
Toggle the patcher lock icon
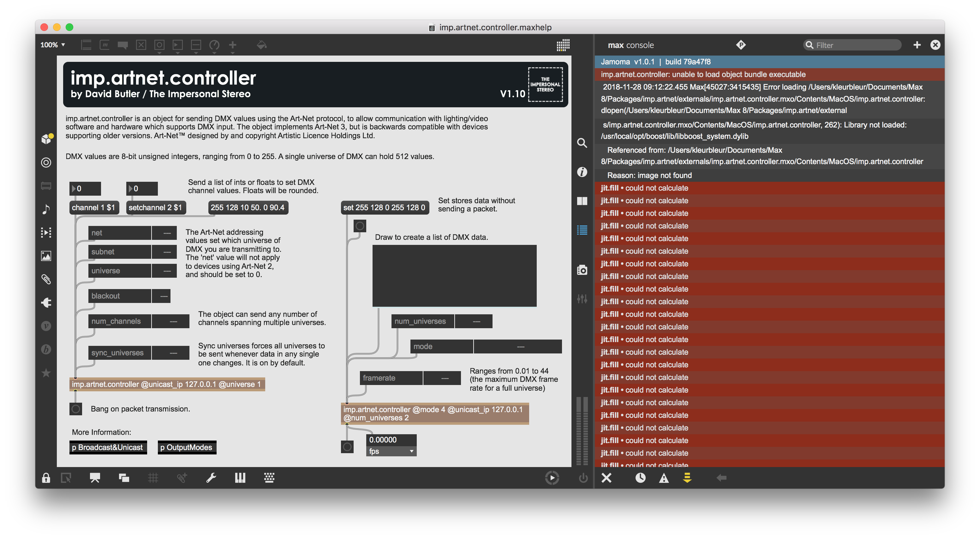click(x=46, y=478)
